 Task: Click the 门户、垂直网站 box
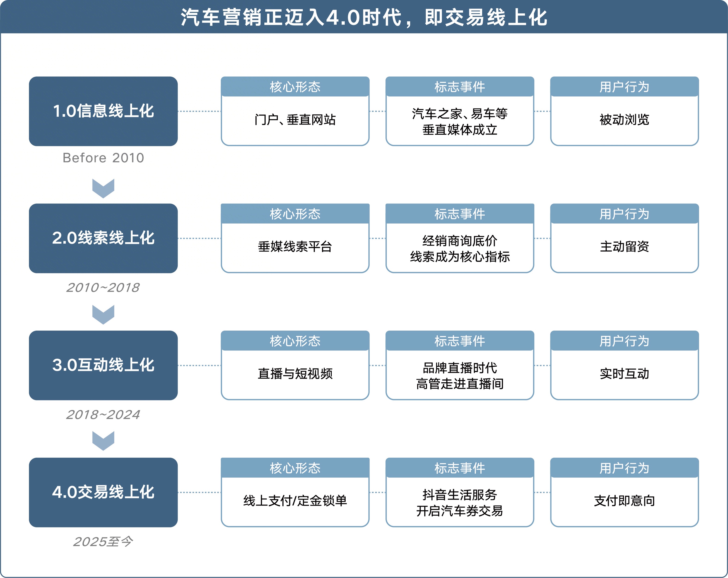pos(295,120)
